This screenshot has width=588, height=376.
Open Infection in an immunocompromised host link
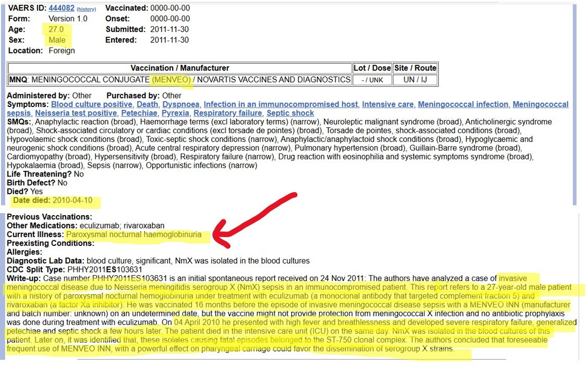[281, 104]
